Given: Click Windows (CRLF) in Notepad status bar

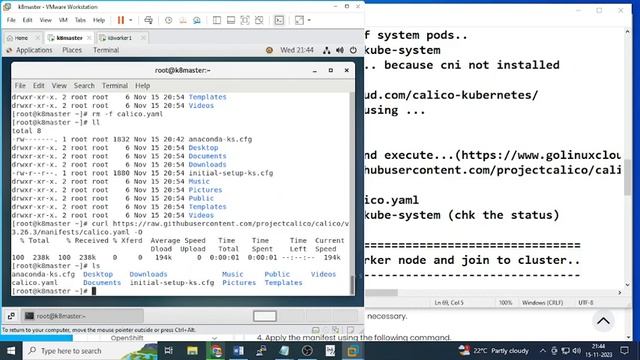Looking at the screenshot, I should click(542, 303).
